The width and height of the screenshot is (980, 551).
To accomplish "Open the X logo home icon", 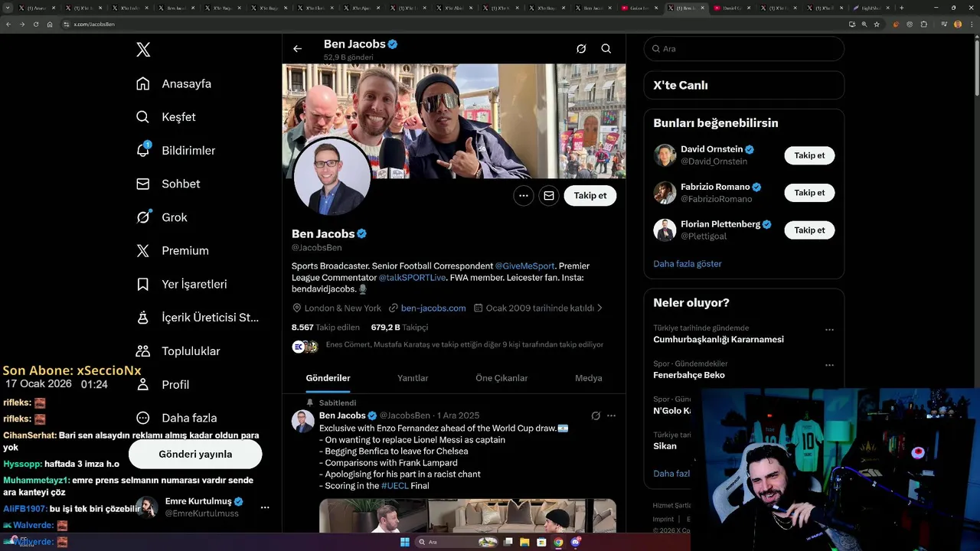I will [x=143, y=50].
